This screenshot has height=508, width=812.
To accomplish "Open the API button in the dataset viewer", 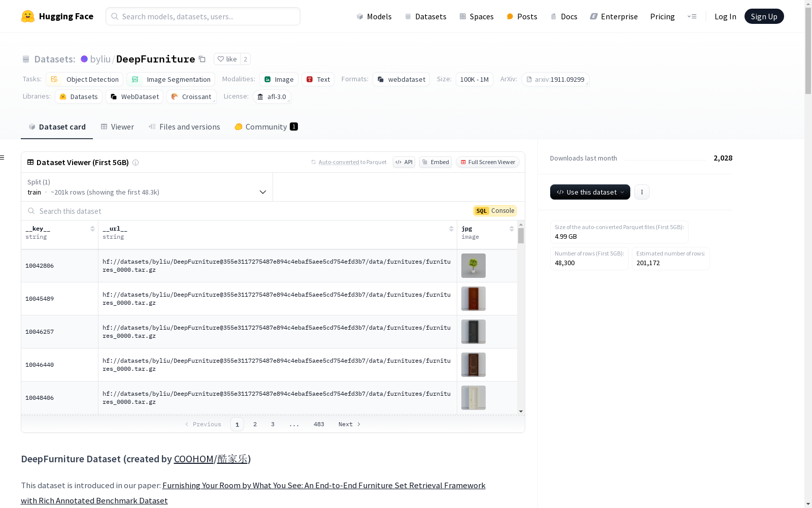I will (404, 162).
